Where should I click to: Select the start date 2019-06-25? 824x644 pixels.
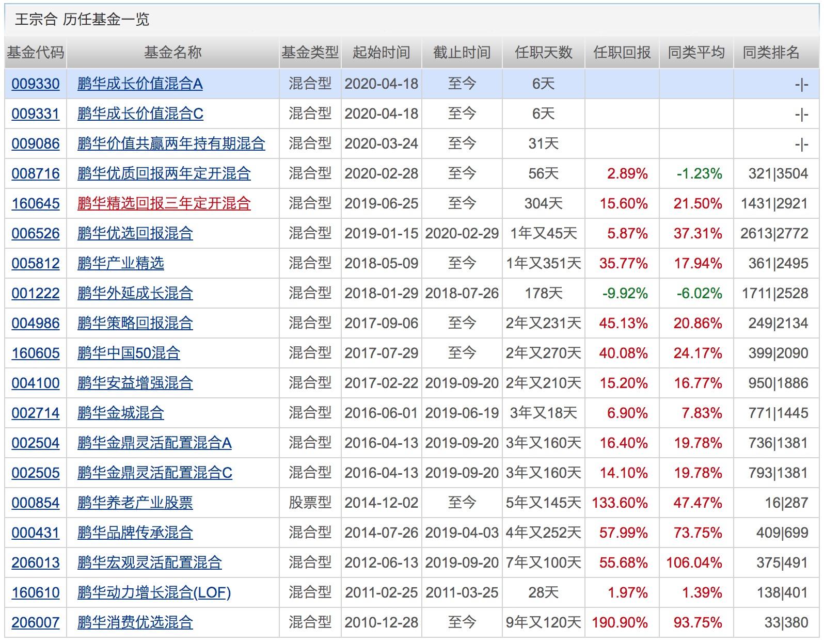click(x=382, y=203)
